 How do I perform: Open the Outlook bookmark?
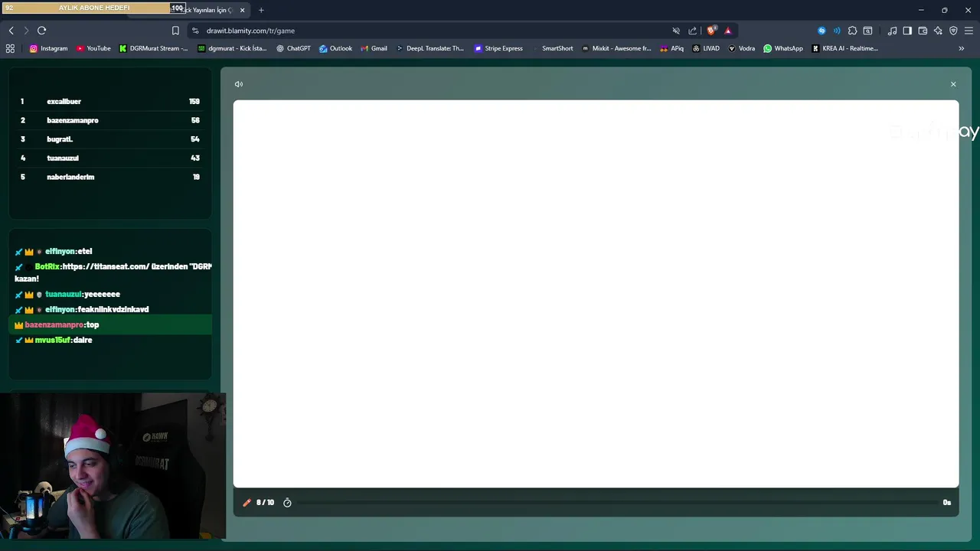click(x=335, y=48)
